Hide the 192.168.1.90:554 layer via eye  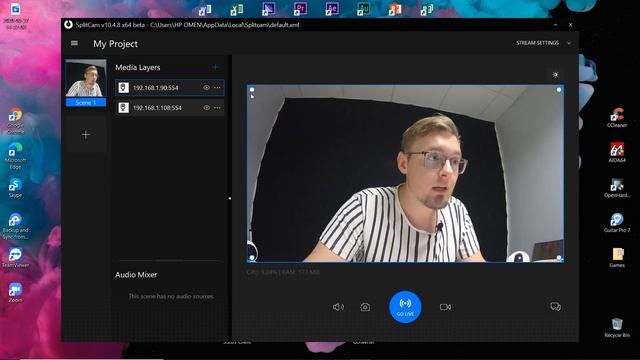207,87
